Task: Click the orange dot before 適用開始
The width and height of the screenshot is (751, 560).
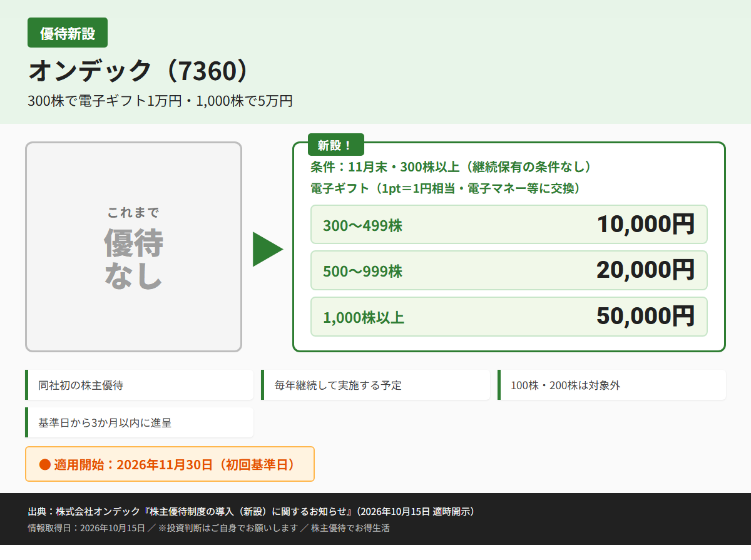Action: [x=44, y=464]
